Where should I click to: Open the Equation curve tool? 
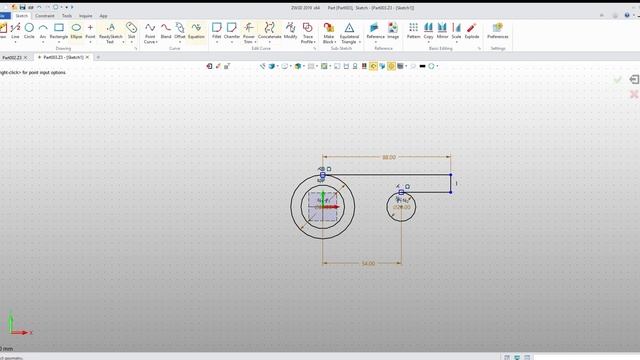pyautogui.click(x=196, y=31)
